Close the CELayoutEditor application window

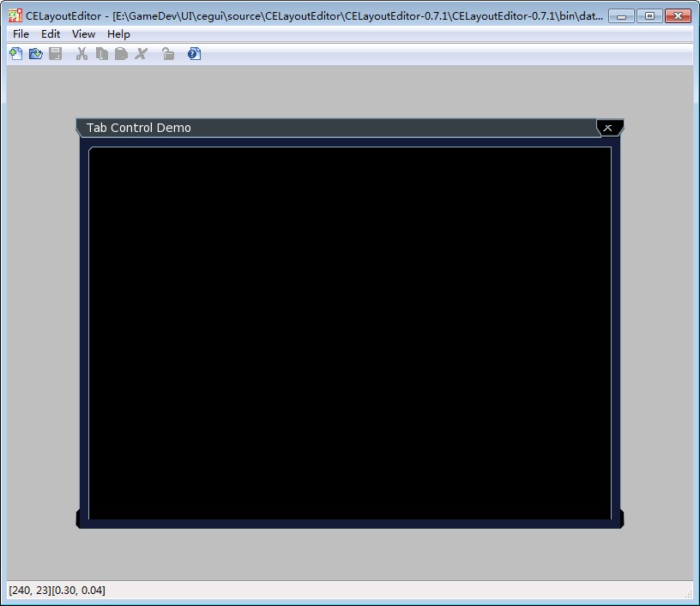click(x=678, y=16)
